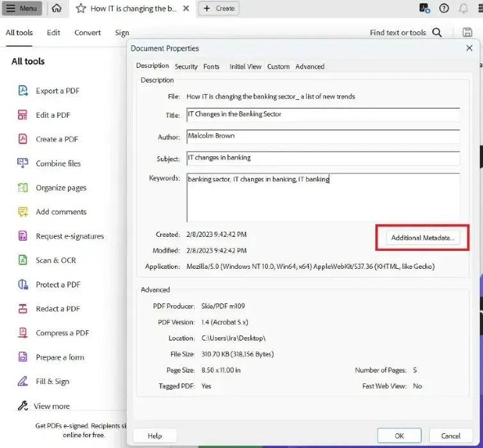Open the Export a PDF tool icon
Viewport: 483px width, 448px height.
pos(23,91)
